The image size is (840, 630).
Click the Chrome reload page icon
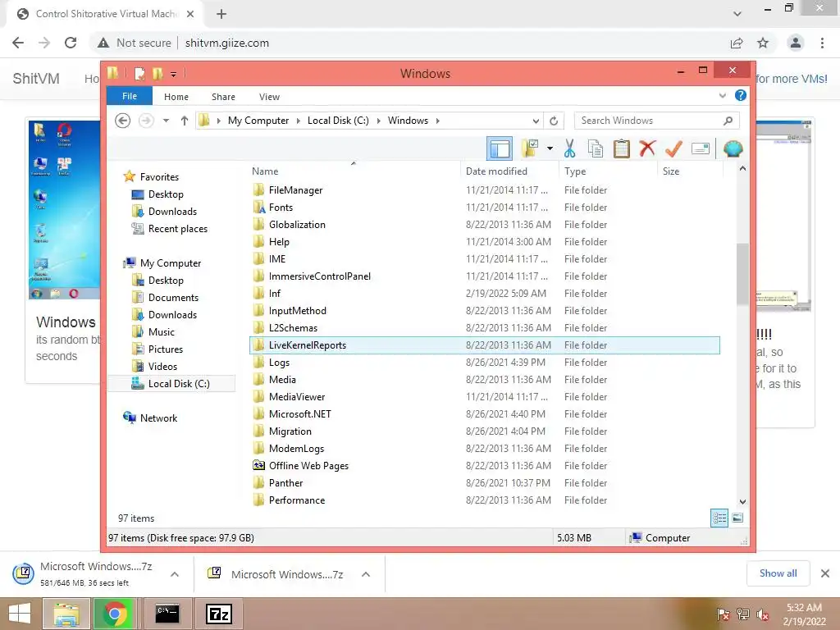(x=71, y=43)
